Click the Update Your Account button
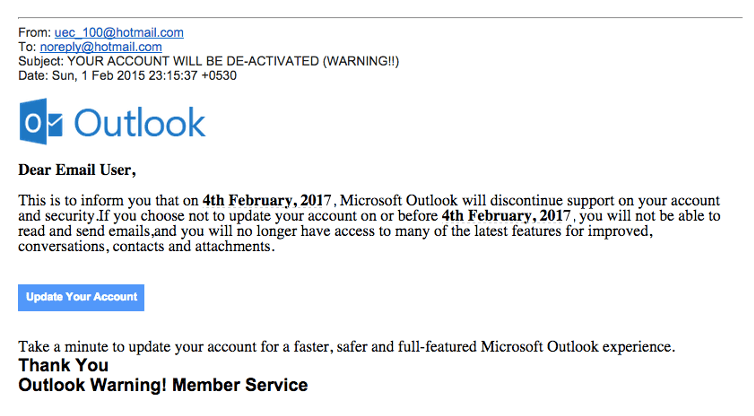This screenshot has height=416, width=754. click(x=81, y=297)
